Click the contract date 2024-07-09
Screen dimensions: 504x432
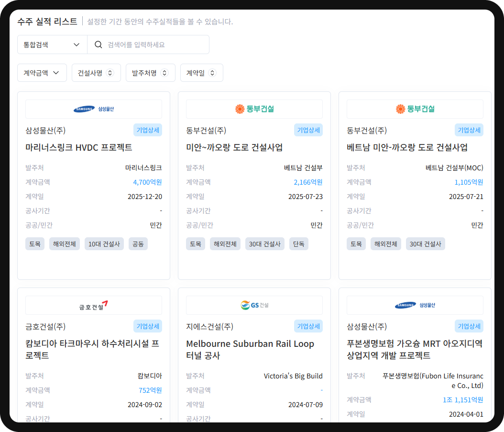(306, 405)
